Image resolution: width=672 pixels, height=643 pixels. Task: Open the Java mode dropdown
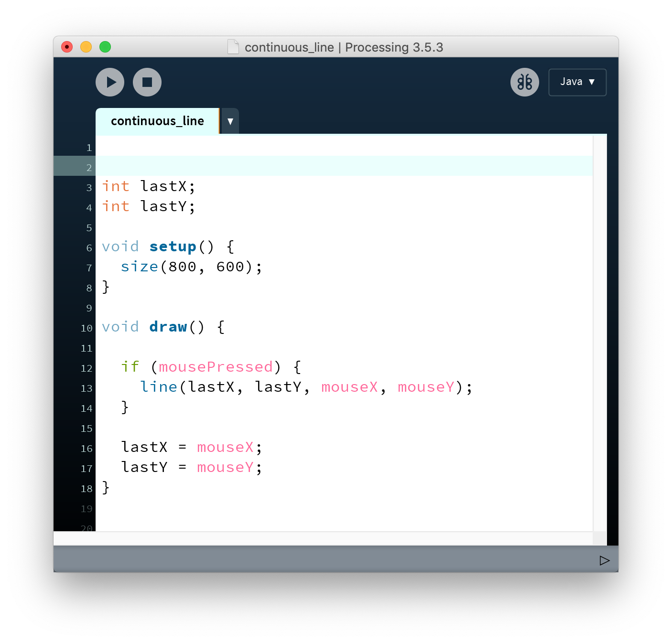point(577,82)
